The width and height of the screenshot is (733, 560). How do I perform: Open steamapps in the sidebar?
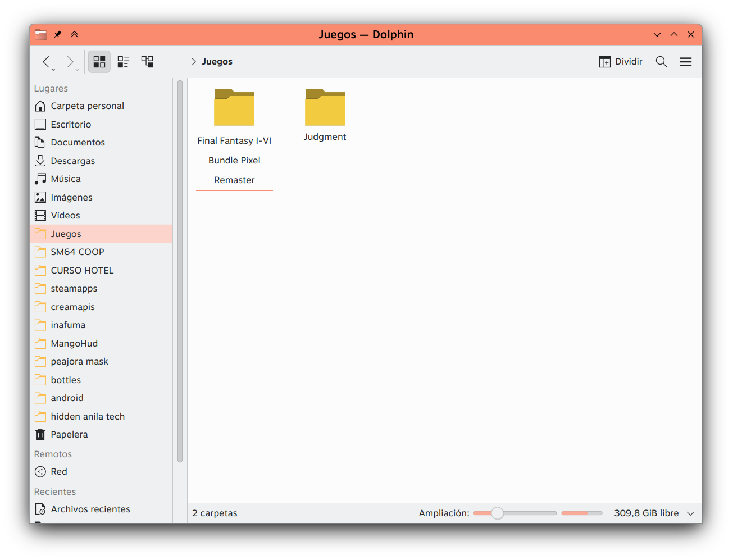[101, 289]
